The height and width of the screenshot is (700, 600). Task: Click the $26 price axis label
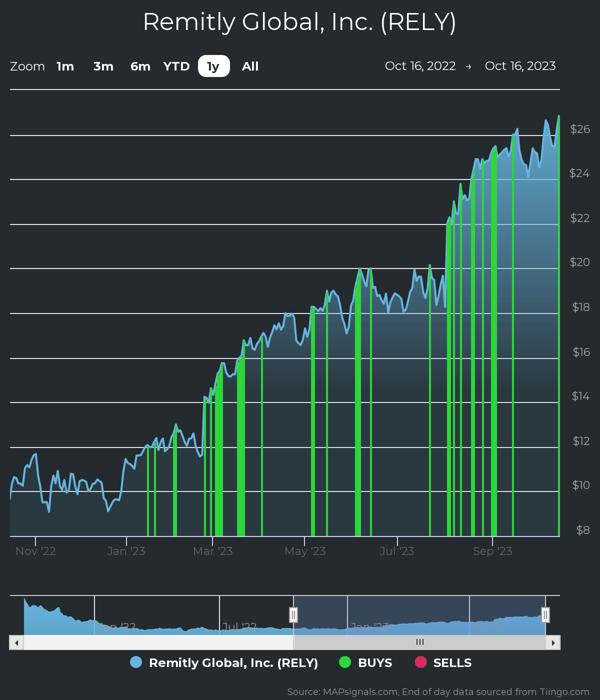[x=580, y=129]
